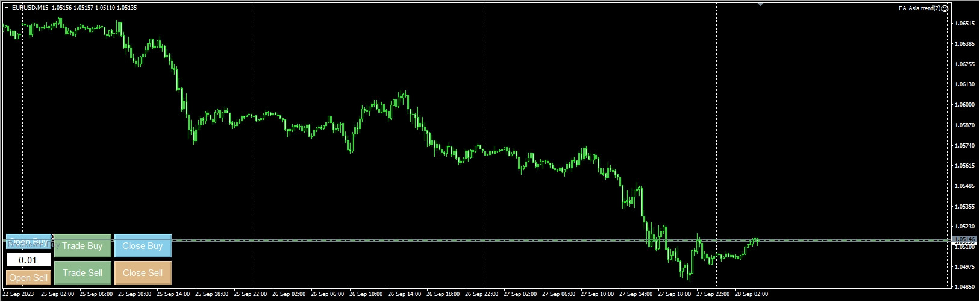Click the 1.05740 price scale label
The height and width of the screenshot is (302, 980).
965,145
